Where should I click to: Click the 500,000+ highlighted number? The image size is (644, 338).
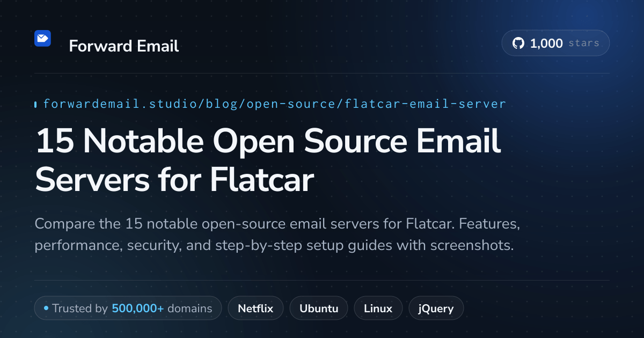tap(138, 308)
